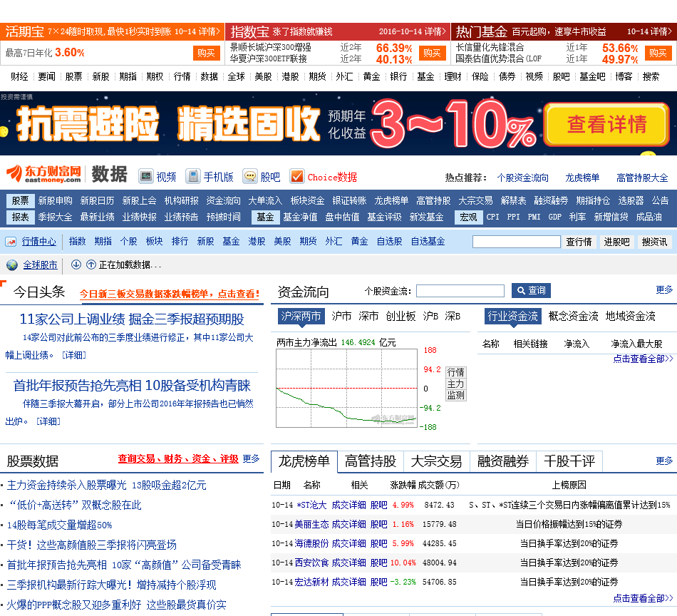Click the Choice数据 checkmark icon
The width and height of the screenshot is (677, 616).
tap(297, 176)
